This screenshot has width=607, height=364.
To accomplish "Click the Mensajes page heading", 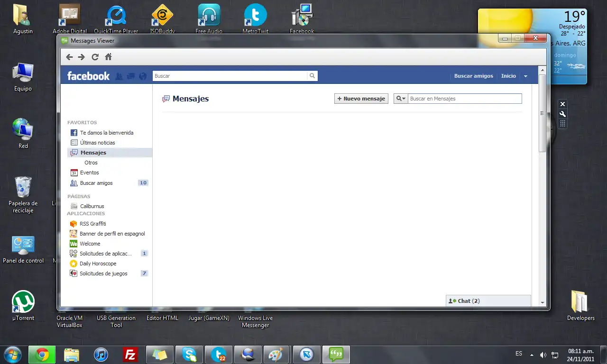I will pos(191,99).
